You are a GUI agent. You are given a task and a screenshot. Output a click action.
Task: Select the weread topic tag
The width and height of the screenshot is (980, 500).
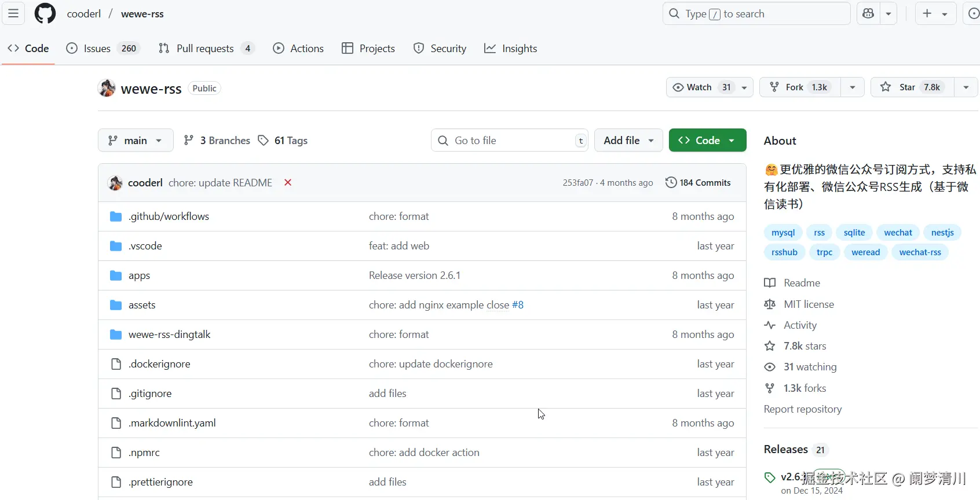click(865, 252)
